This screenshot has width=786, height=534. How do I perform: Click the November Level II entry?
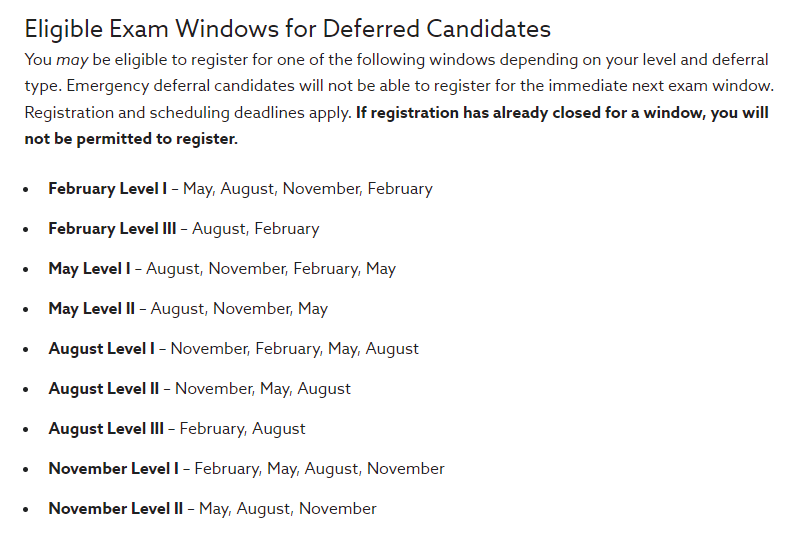tap(213, 509)
